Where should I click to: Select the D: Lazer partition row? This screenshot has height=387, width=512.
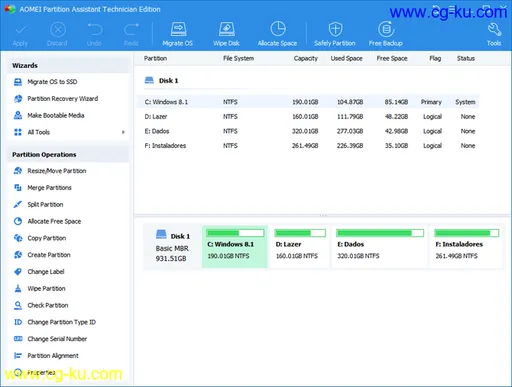point(308,117)
